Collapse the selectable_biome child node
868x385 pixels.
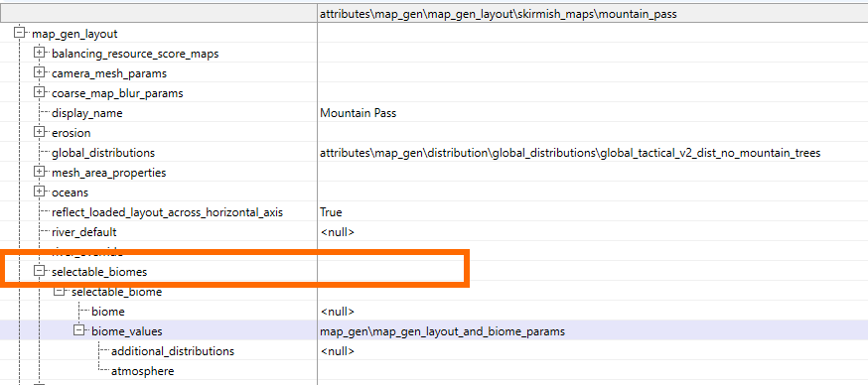(x=60, y=291)
